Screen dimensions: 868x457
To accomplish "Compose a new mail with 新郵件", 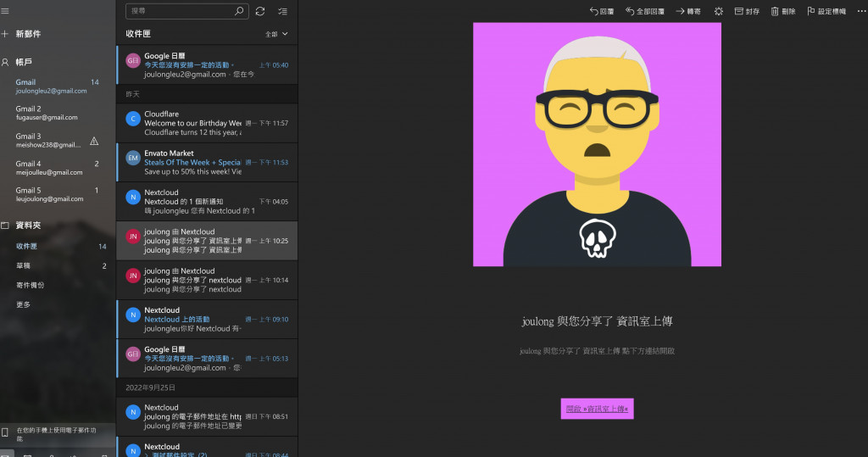I will (x=28, y=34).
